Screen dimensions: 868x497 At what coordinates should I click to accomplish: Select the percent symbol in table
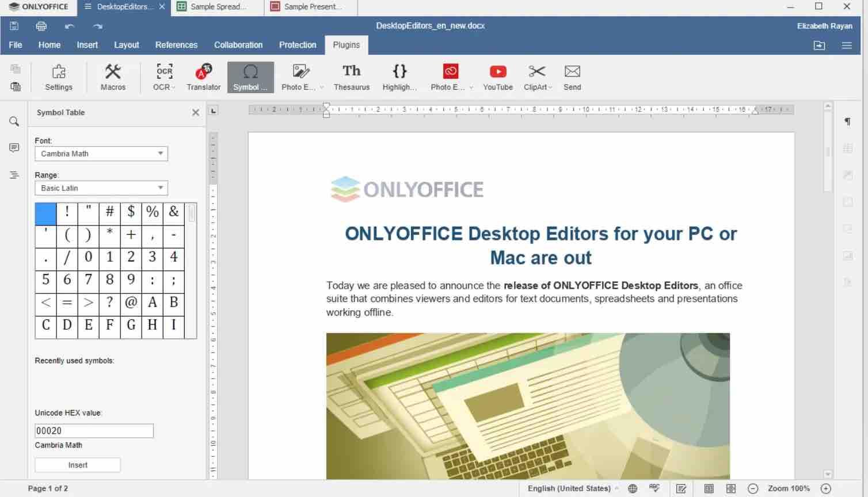pos(153,212)
